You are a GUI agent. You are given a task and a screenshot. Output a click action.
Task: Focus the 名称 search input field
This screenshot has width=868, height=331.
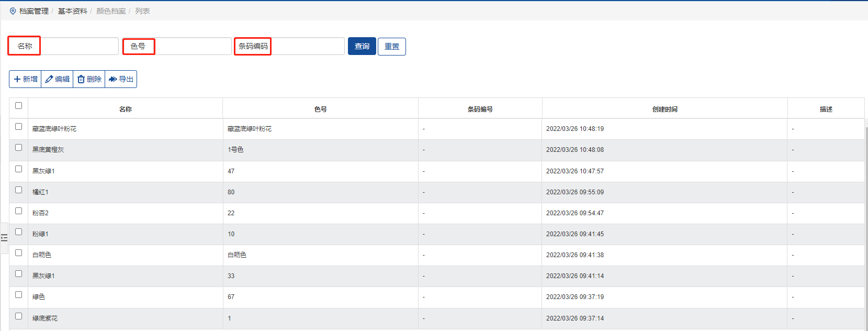79,46
